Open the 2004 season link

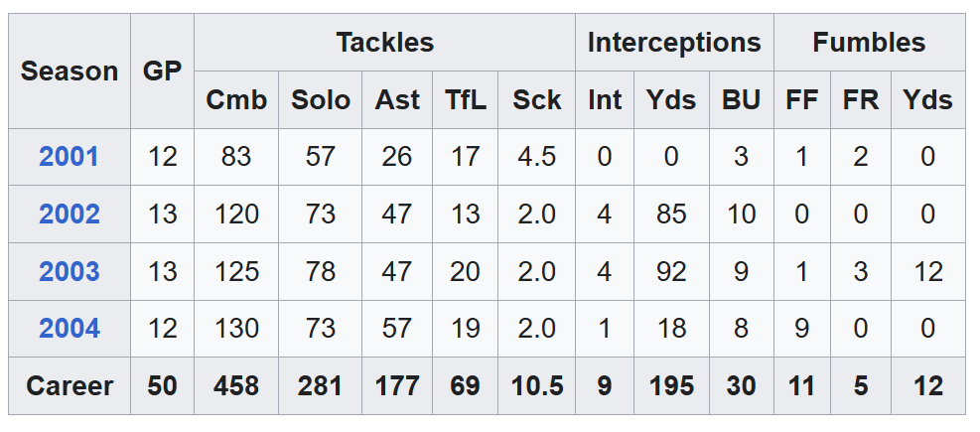tap(70, 329)
